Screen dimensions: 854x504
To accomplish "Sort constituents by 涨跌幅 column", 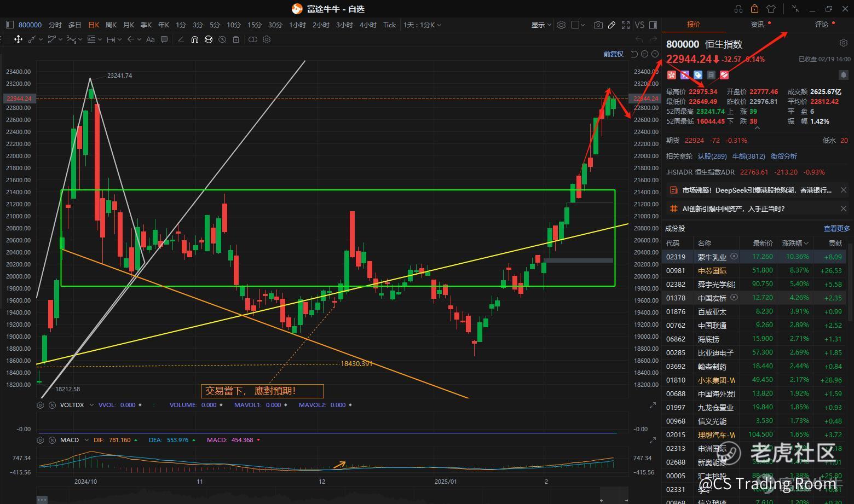I will [x=795, y=243].
